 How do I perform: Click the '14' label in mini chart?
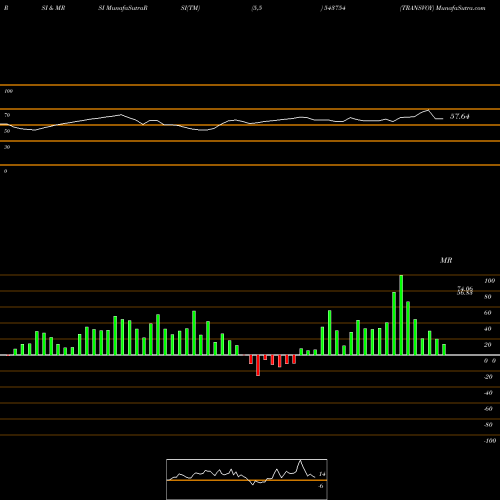coord(322,474)
